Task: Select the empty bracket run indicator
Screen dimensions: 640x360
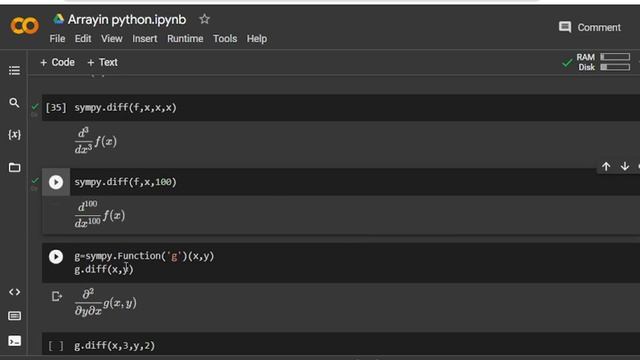Action: click(56, 346)
